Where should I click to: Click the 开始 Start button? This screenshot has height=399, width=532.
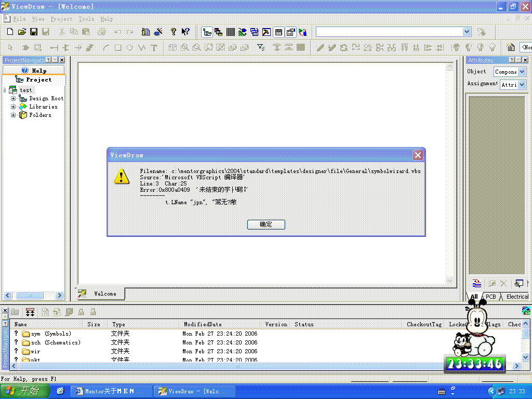click(x=24, y=391)
